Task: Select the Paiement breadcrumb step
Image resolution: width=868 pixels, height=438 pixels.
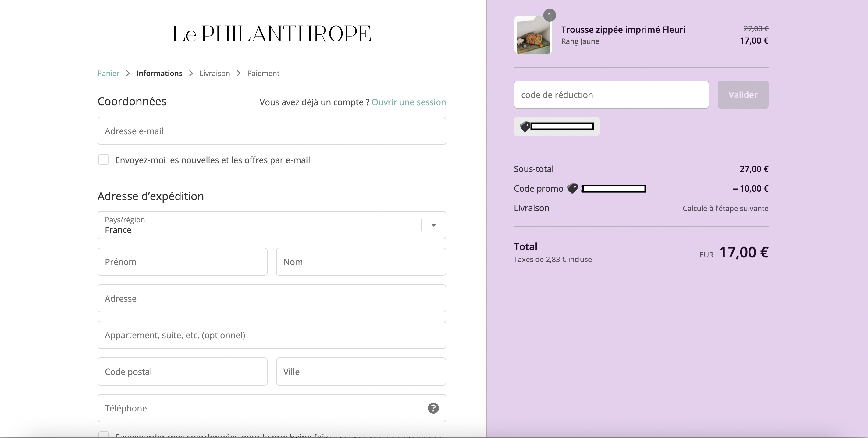Action: coord(263,74)
